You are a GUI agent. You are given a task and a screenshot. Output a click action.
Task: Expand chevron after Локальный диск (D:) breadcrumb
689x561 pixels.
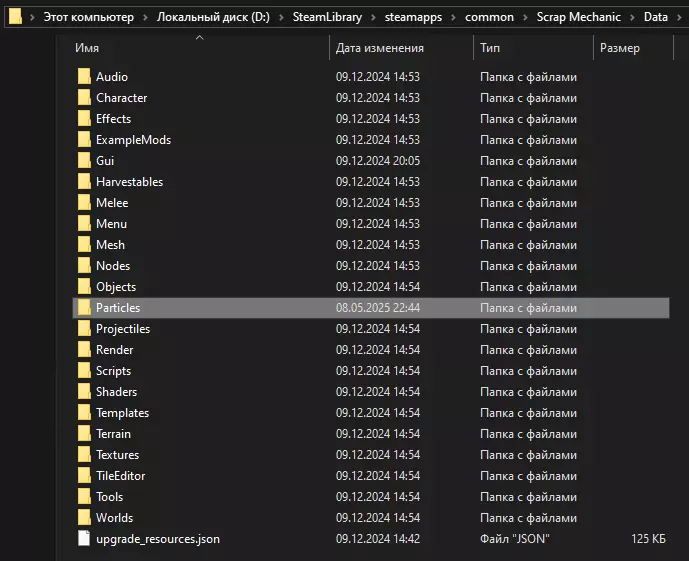[x=281, y=18]
